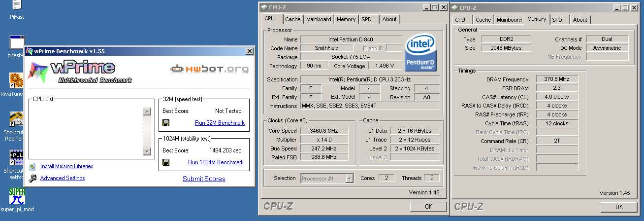Click the wPrime title bar app icon

(x=30, y=51)
